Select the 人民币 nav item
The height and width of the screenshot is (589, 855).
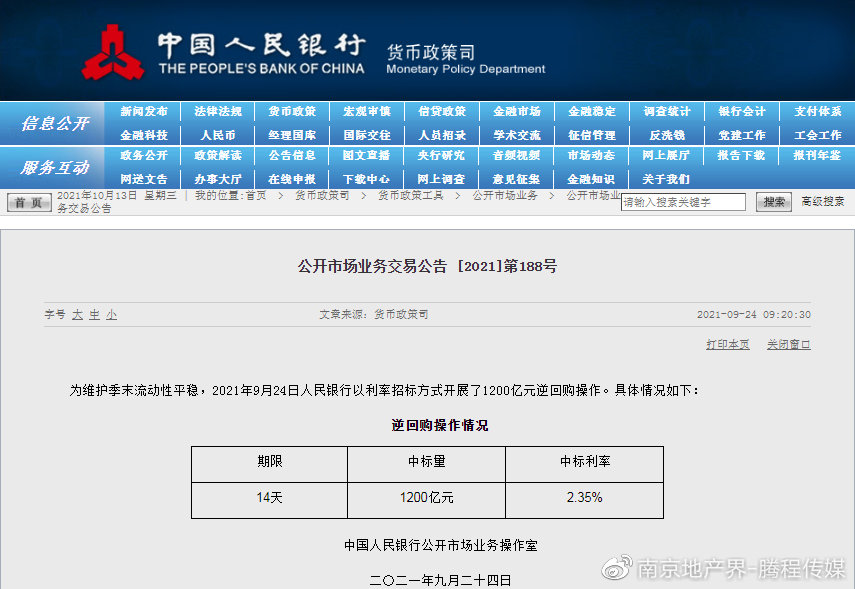click(218, 135)
